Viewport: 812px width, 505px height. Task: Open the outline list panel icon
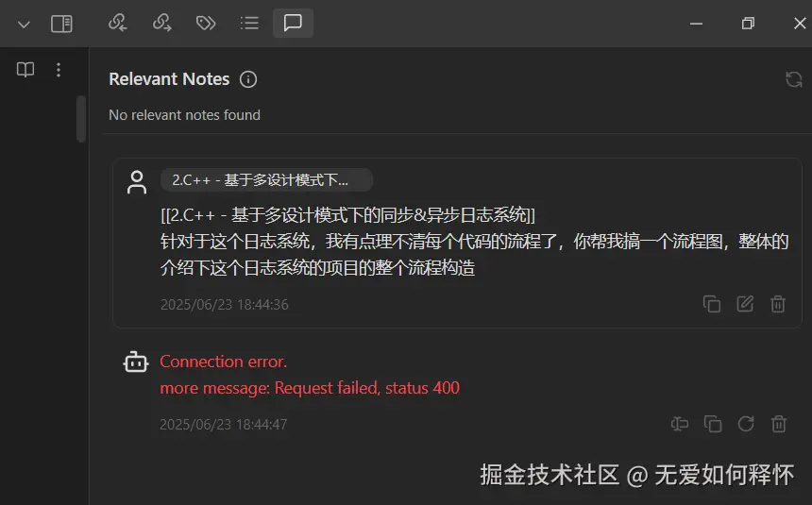pyautogui.click(x=249, y=24)
